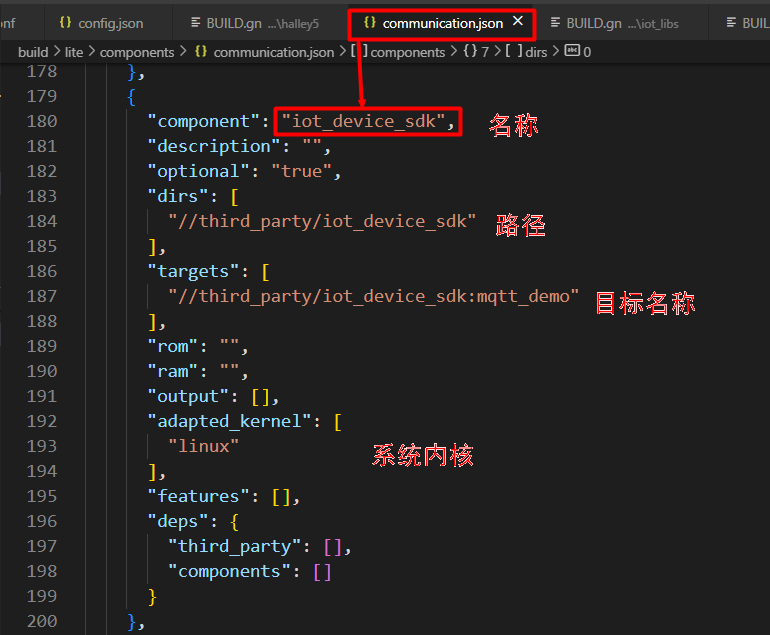This screenshot has width=770, height=635.
Task: Expand the components folder breadcrumb
Action: point(137,52)
